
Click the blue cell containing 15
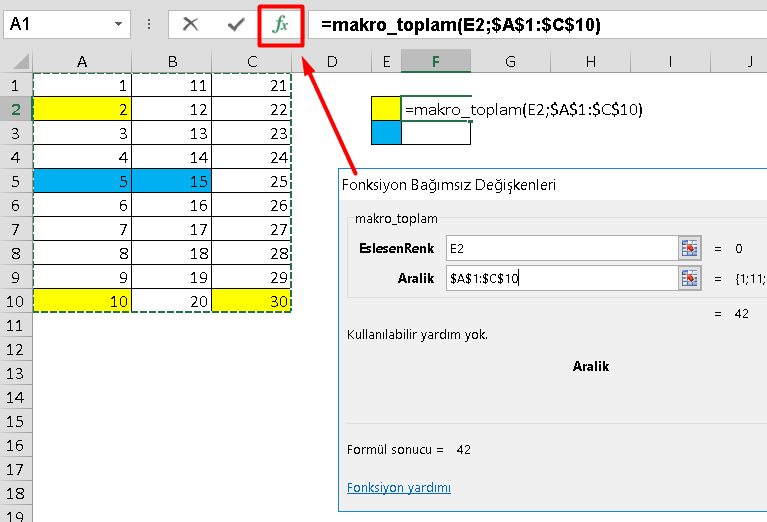tap(172, 181)
